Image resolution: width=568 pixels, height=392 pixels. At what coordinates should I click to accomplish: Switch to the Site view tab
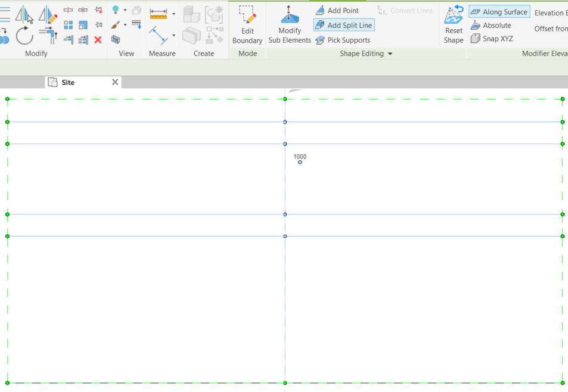coord(68,83)
